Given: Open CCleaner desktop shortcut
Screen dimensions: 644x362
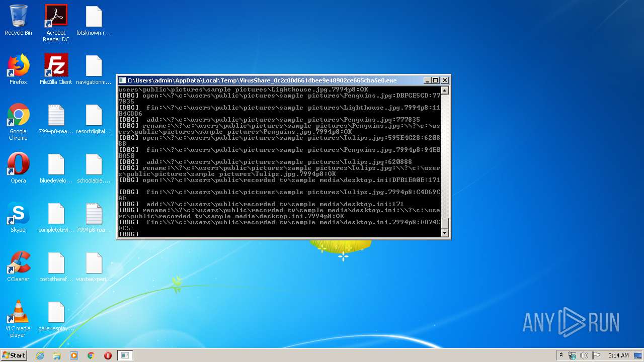Looking at the screenshot, I should (18, 266).
